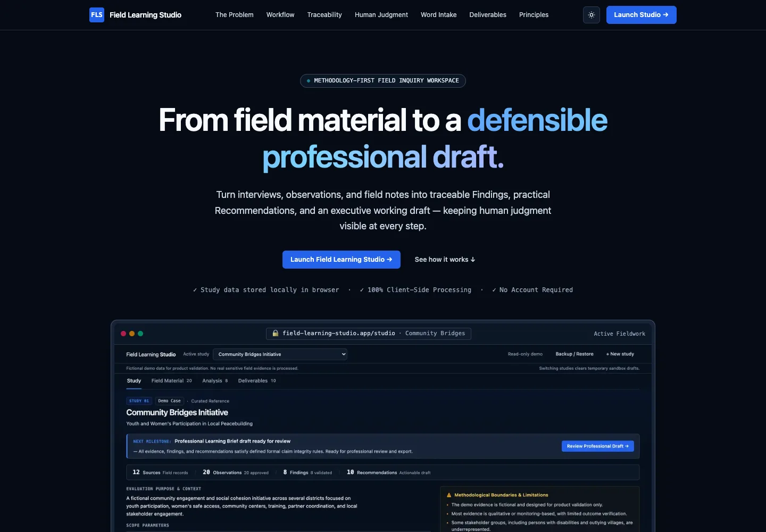Click the STUDY 01 tag
The width and height of the screenshot is (766, 532).
(139, 401)
